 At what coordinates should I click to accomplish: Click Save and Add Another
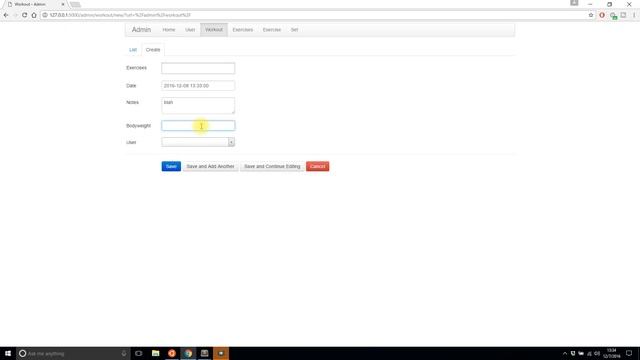click(x=210, y=167)
